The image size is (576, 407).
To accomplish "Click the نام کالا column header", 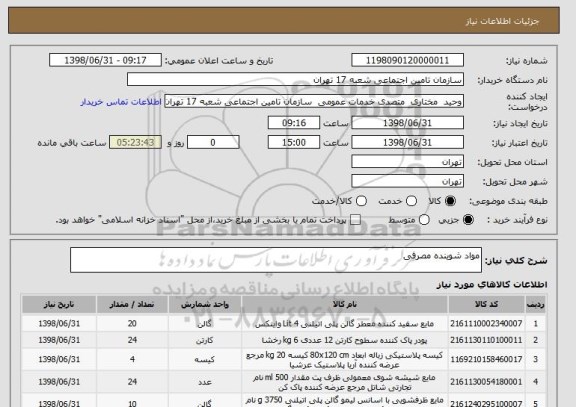I will 345,305.
